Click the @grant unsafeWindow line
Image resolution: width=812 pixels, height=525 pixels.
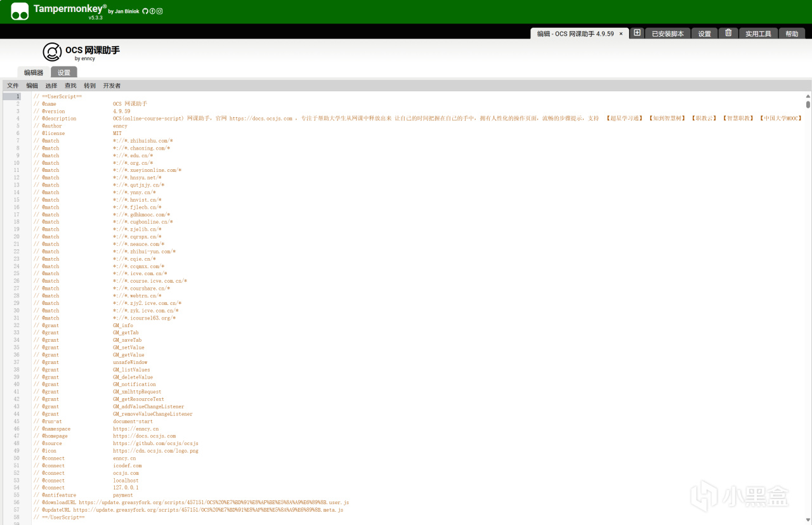[x=90, y=362]
